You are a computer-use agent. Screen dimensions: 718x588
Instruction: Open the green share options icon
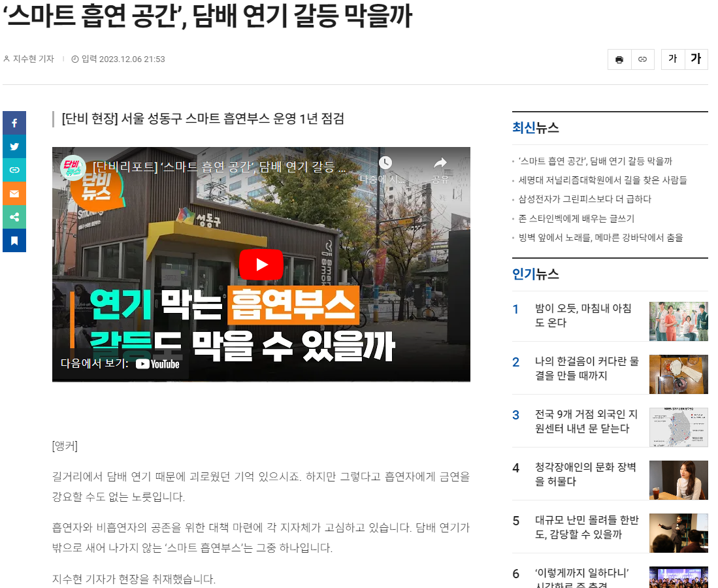pyautogui.click(x=14, y=217)
